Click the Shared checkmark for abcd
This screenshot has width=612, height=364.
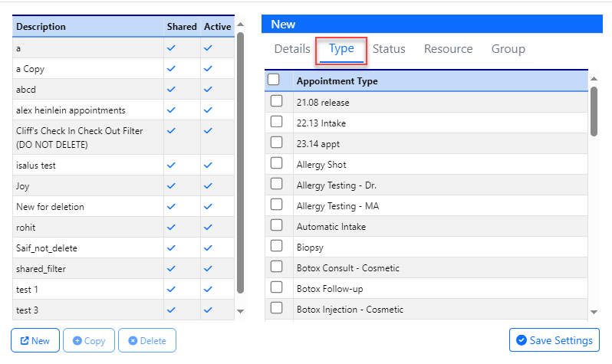coord(172,89)
